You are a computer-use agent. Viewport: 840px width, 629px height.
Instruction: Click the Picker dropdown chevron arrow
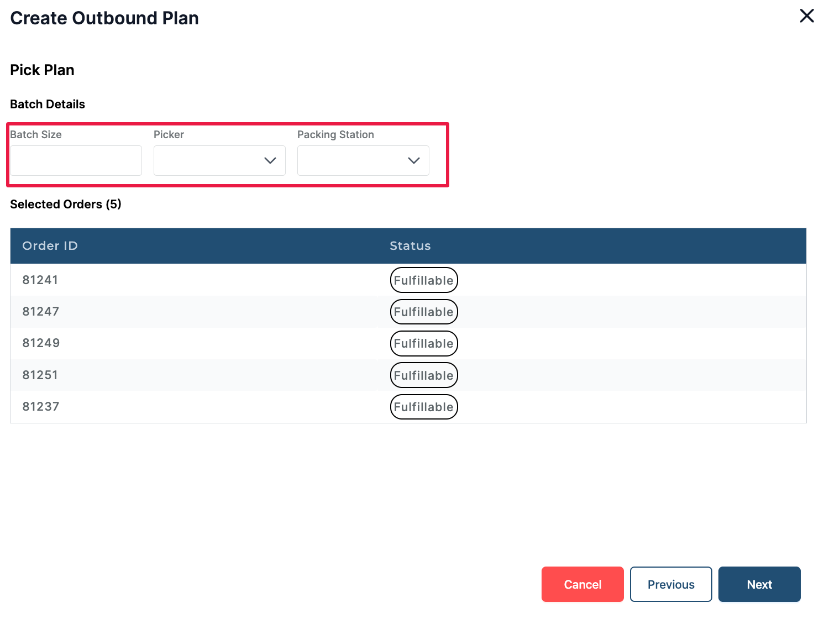click(270, 161)
